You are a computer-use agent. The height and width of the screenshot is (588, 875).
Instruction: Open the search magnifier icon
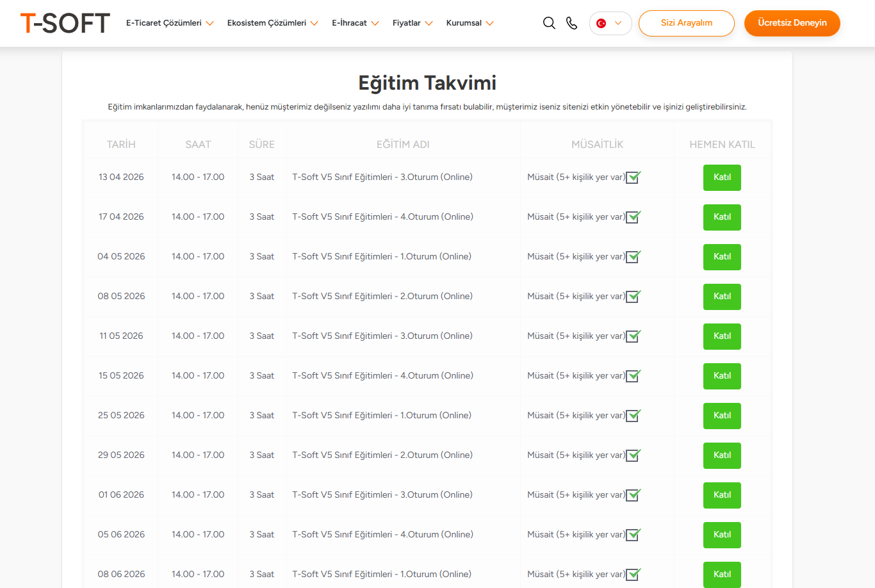tap(549, 23)
